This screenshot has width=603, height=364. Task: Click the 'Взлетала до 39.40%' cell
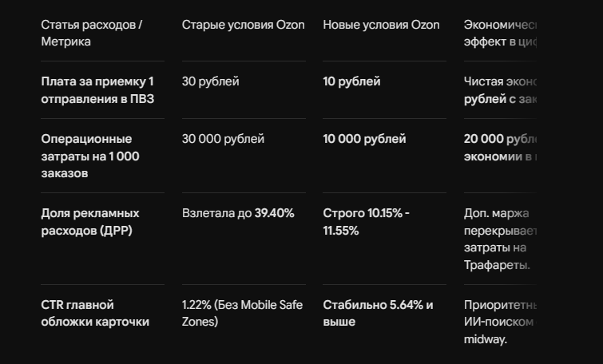(x=238, y=213)
